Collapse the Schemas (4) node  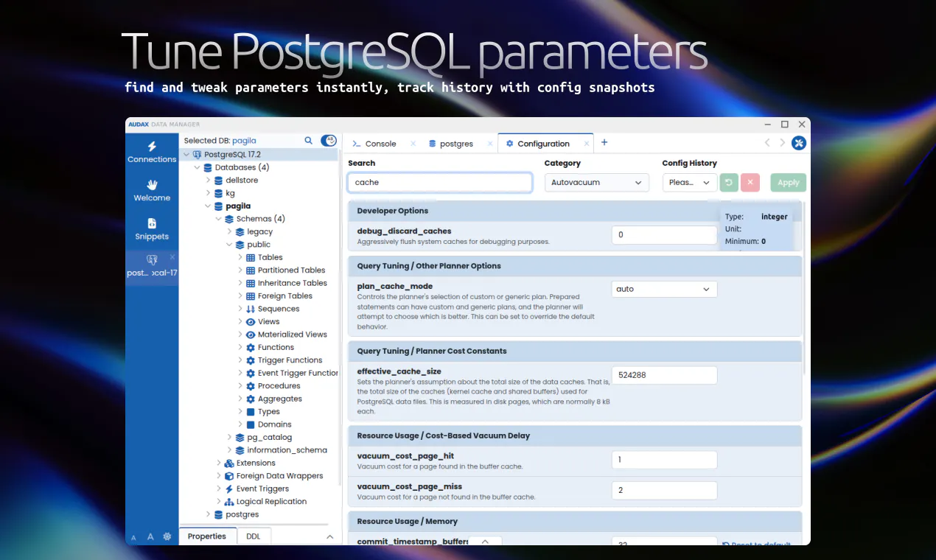tap(218, 219)
